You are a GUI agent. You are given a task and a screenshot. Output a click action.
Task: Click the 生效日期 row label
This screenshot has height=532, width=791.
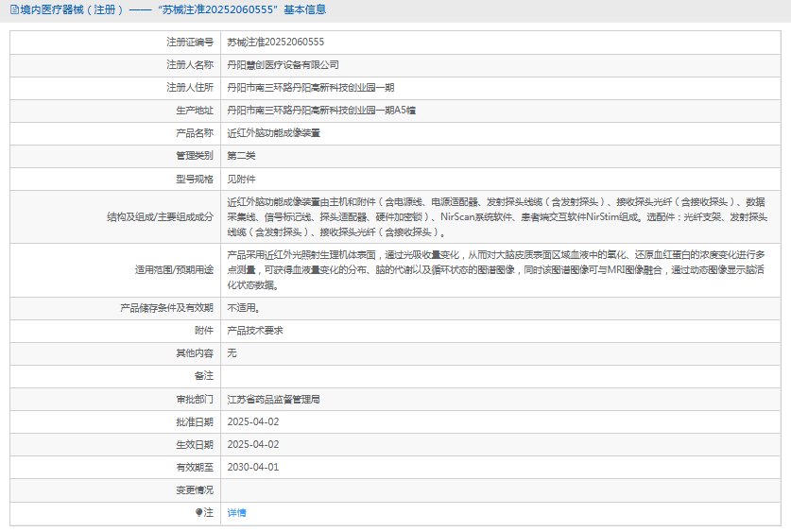coord(195,445)
